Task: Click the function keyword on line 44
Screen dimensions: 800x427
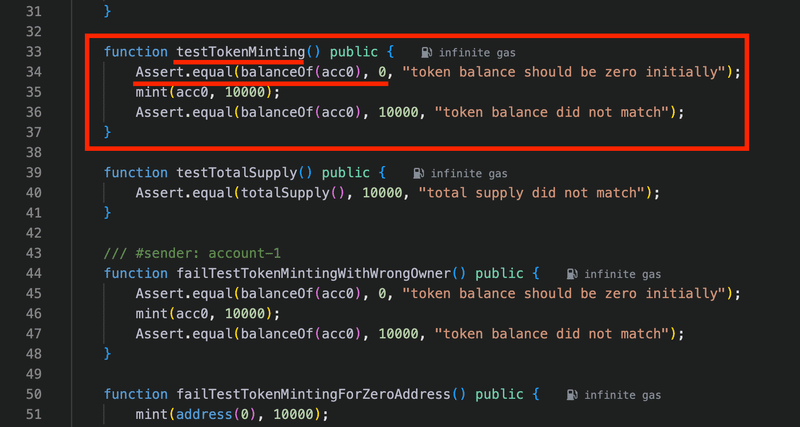Action: pos(135,273)
